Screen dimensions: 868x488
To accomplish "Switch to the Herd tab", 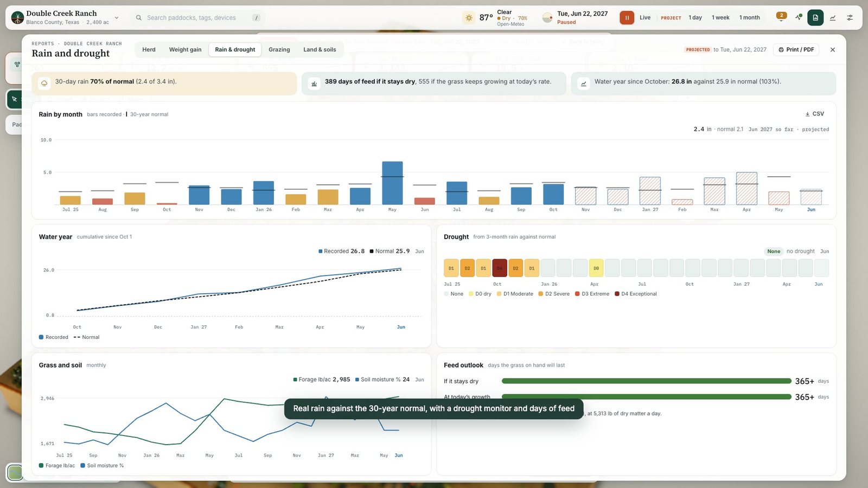I will tap(149, 49).
